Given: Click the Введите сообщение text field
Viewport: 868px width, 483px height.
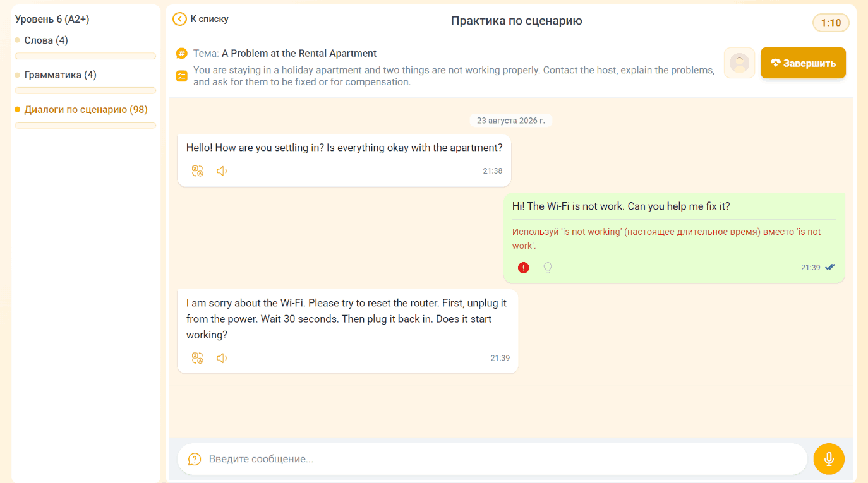Looking at the screenshot, I should [492, 459].
